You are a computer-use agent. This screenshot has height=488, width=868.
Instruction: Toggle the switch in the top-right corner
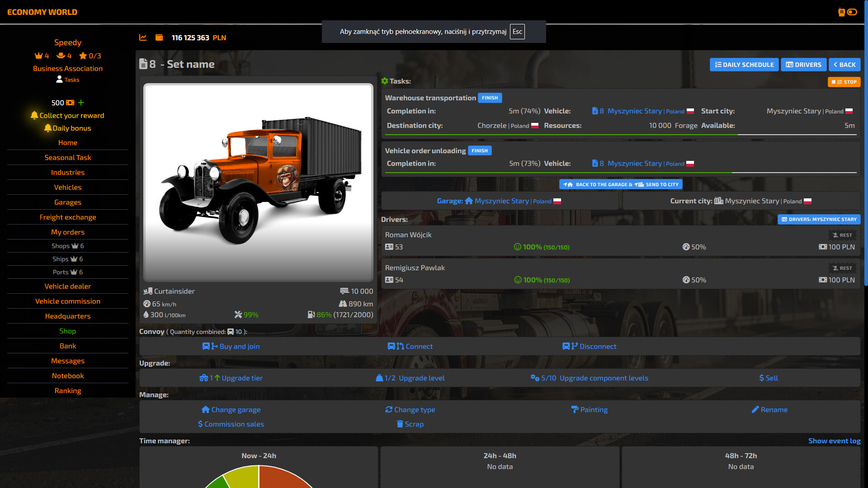point(852,12)
